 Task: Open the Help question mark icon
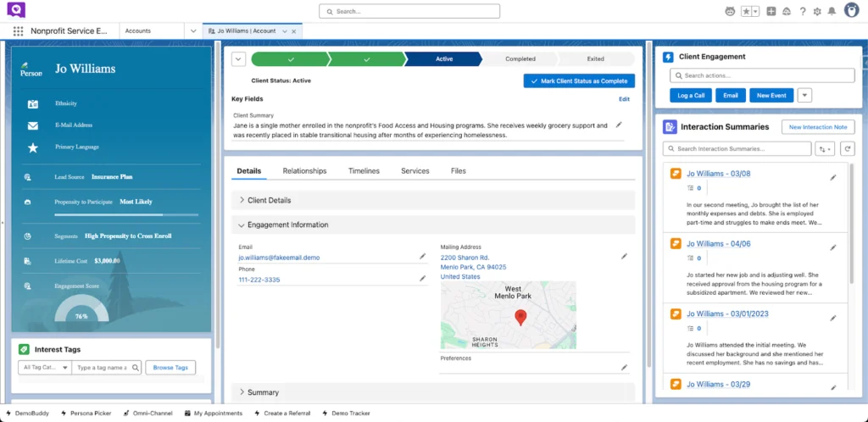(x=802, y=11)
